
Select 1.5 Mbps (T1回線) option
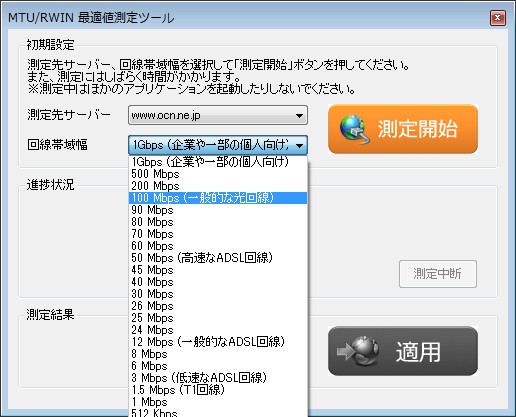pos(218,390)
